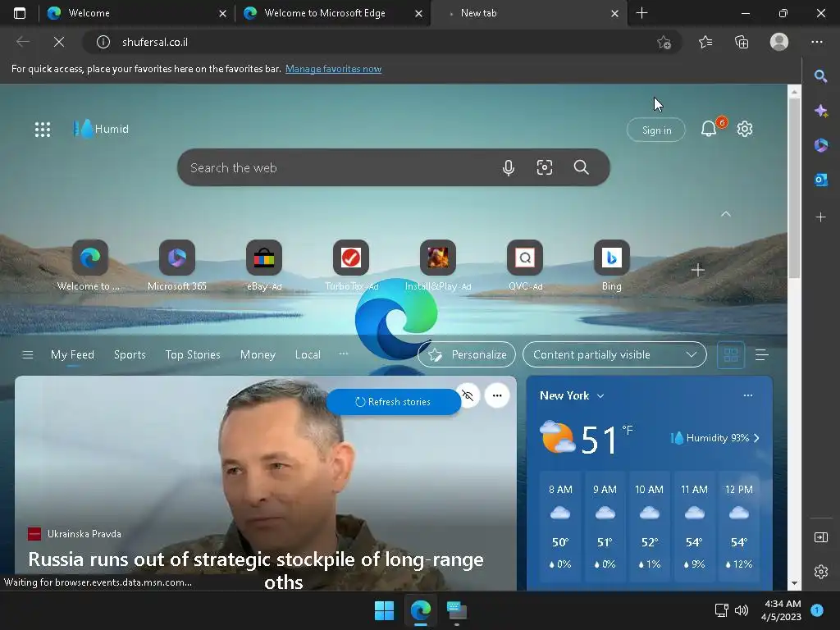Open the Microsoft 365 quick link tile

pyautogui.click(x=177, y=266)
